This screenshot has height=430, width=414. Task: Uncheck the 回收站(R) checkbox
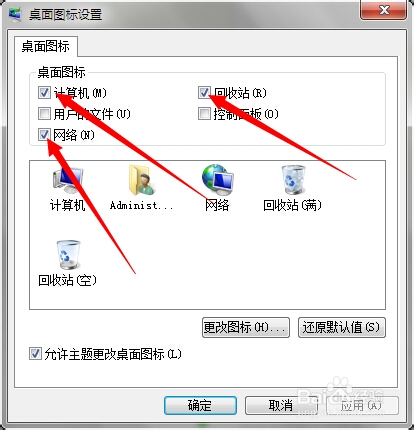204,93
